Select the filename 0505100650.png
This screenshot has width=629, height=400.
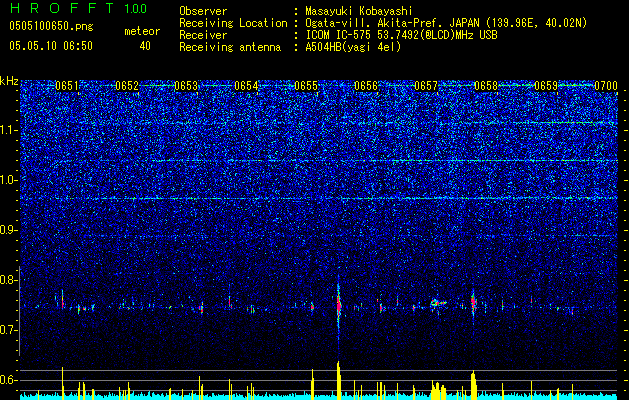coord(51,26)
